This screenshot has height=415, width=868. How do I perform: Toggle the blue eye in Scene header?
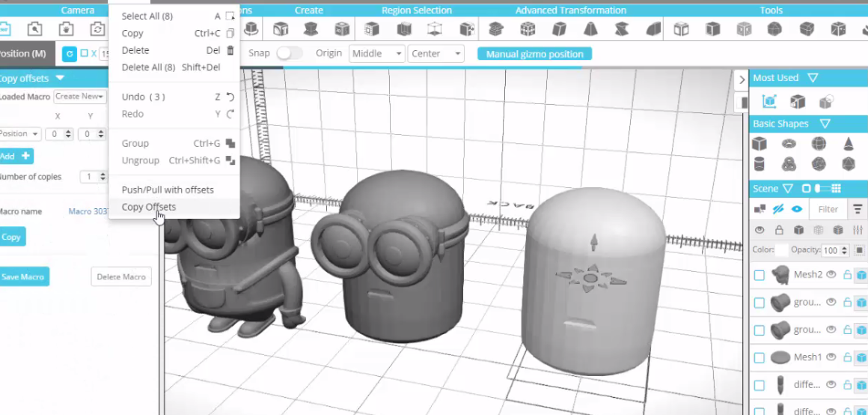pyautogui.click(x=797, y=209)
